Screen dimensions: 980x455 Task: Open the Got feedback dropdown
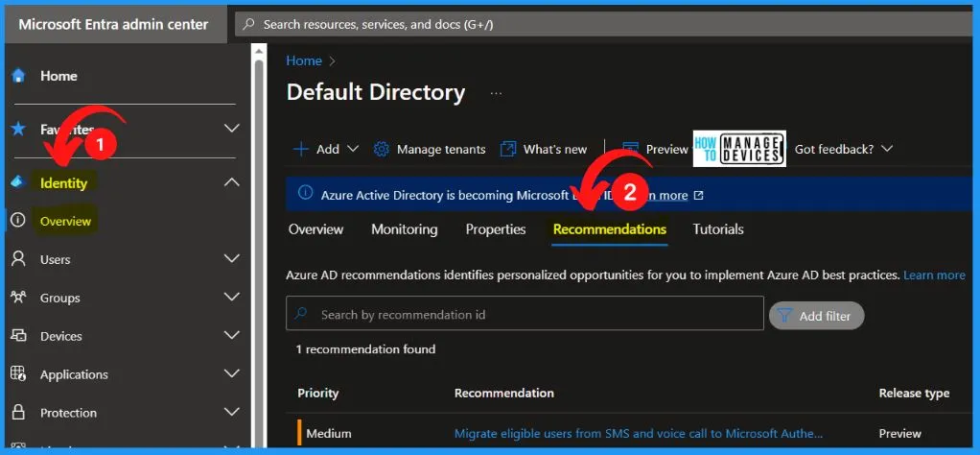coord(843,149)
